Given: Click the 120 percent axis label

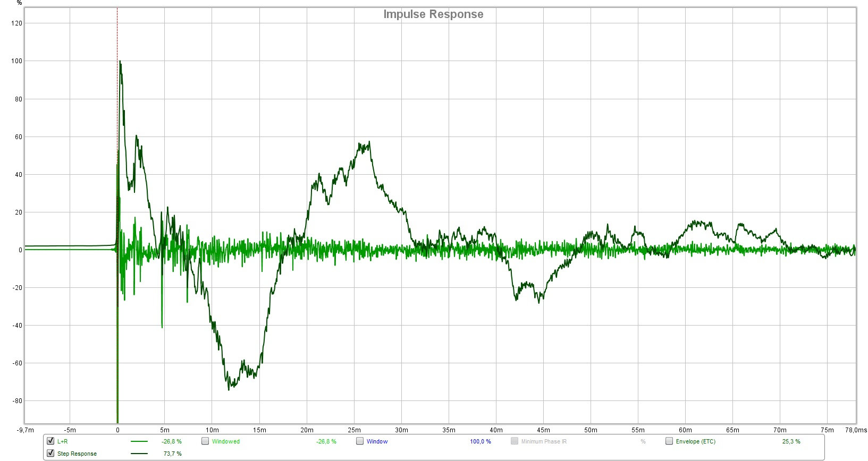Looking at the screenshot, I should (x=17, y=23).
